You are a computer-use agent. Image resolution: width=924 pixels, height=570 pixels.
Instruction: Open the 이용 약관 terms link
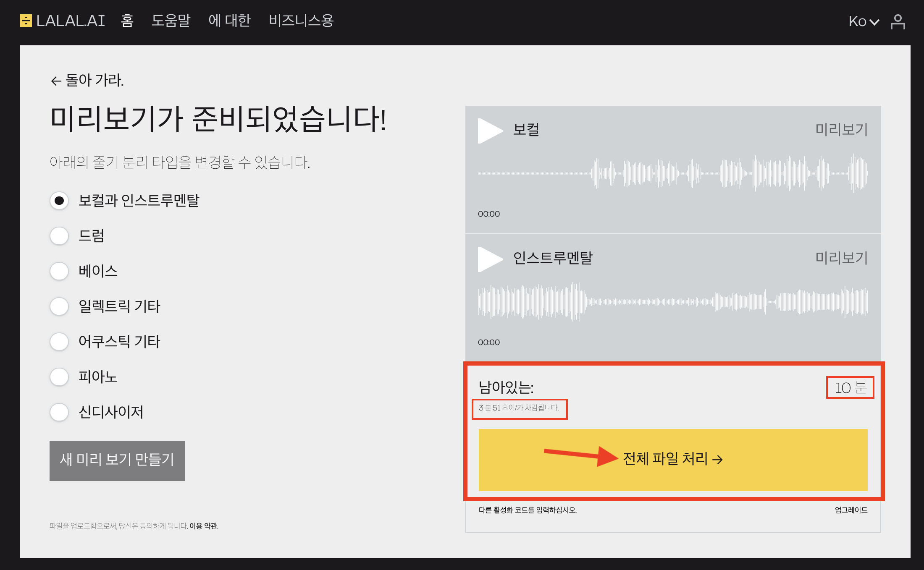tap(203, 526)
